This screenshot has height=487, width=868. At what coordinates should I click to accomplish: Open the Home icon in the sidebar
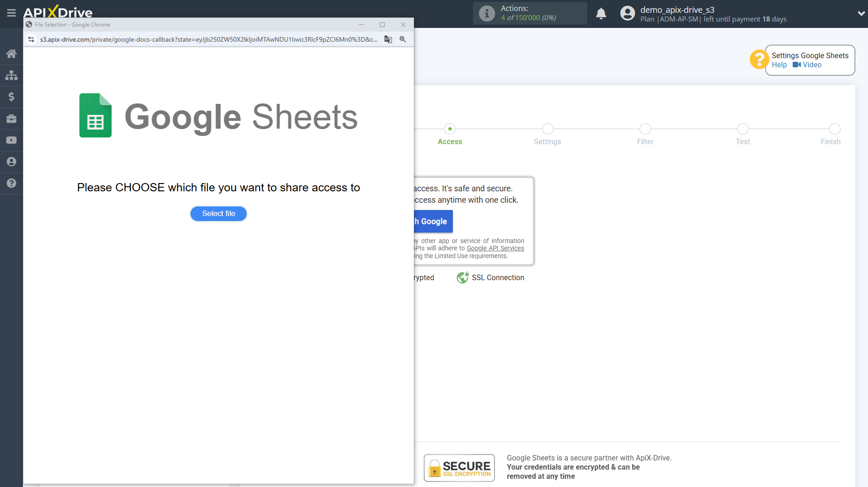(11, 54)
